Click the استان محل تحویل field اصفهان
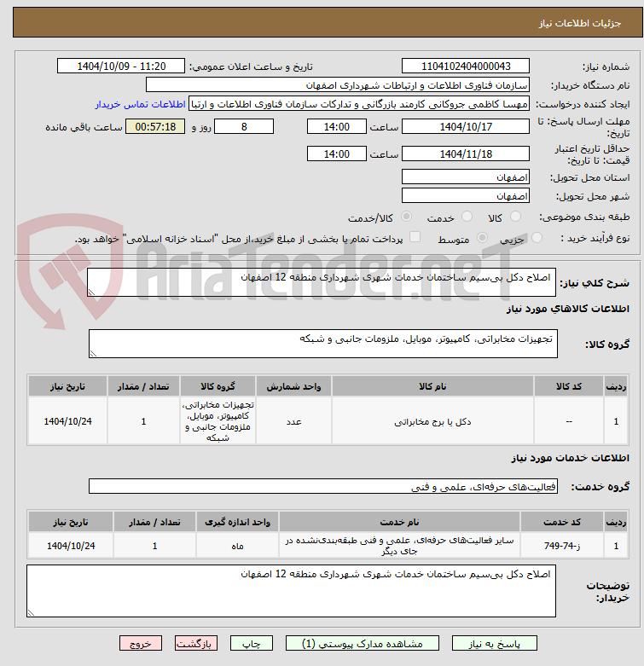Screen dimensions: 644x666 466,177
